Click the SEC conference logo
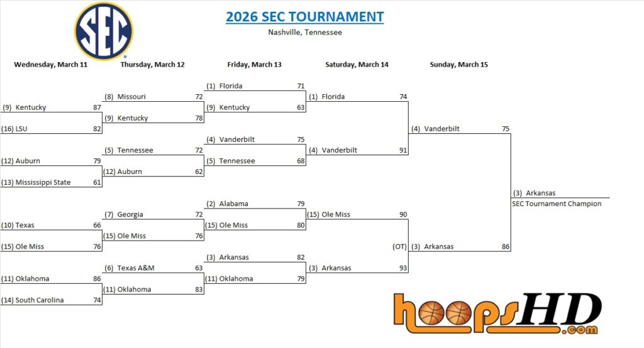 [104, 31]
